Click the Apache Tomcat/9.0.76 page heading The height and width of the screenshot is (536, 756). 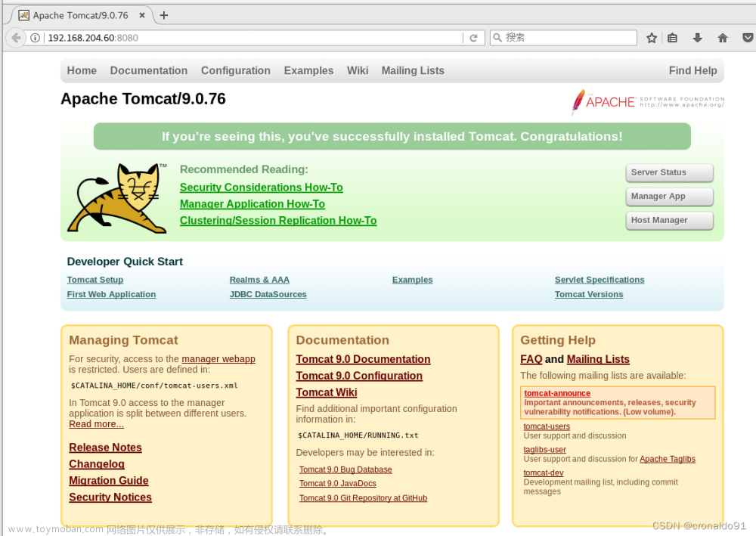point(143,99)
